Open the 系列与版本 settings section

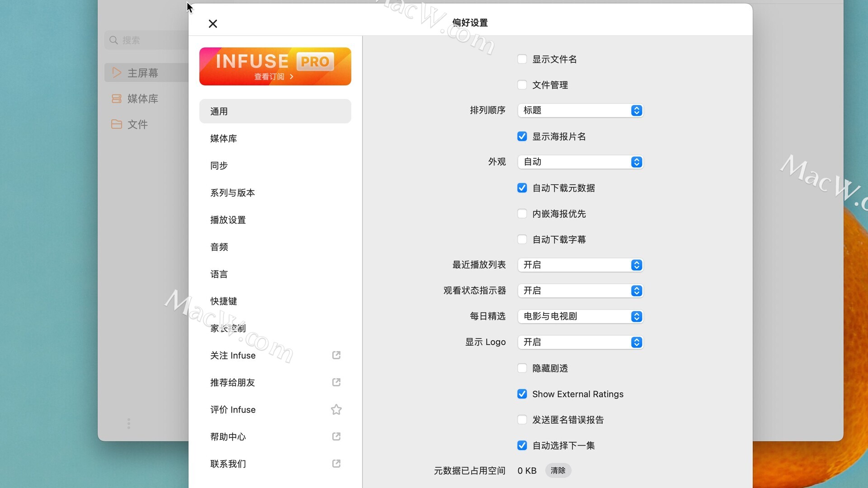tap(275, 192)
